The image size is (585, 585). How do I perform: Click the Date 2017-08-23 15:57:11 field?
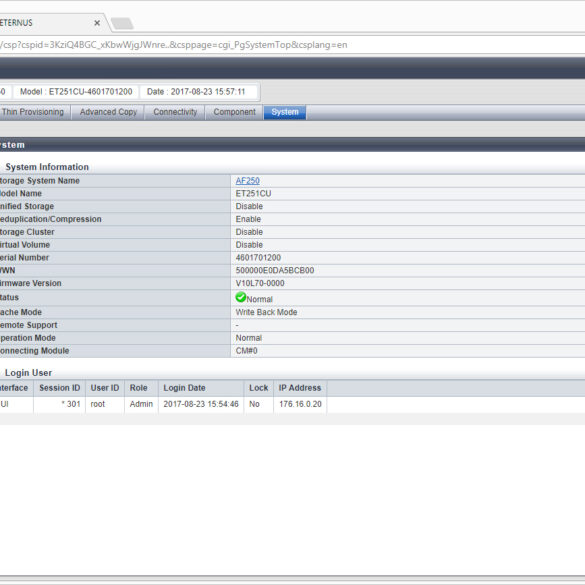[x=196, y=92]
